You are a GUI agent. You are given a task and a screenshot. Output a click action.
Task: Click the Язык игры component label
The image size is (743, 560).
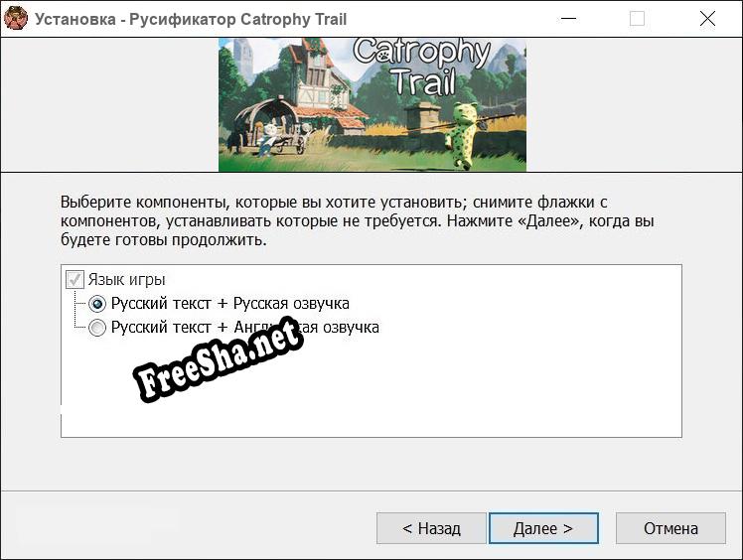pyautogui.click(x=126, y=280)
